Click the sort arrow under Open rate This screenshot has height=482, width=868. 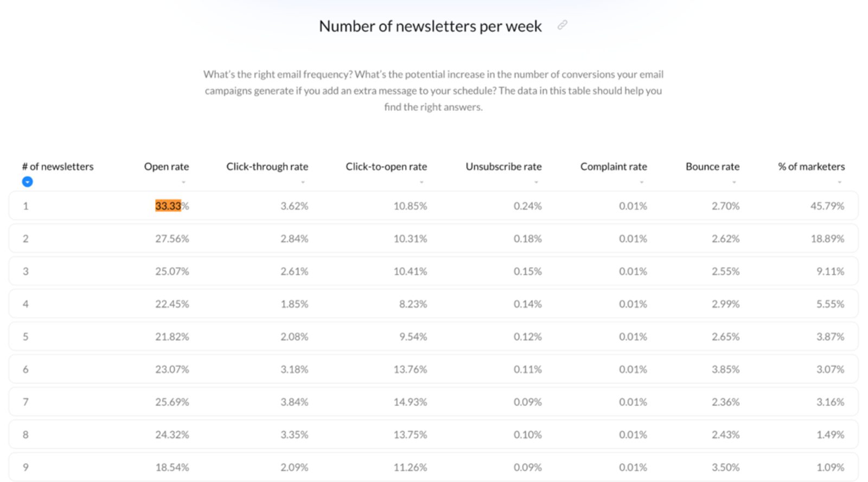(183, 182)
